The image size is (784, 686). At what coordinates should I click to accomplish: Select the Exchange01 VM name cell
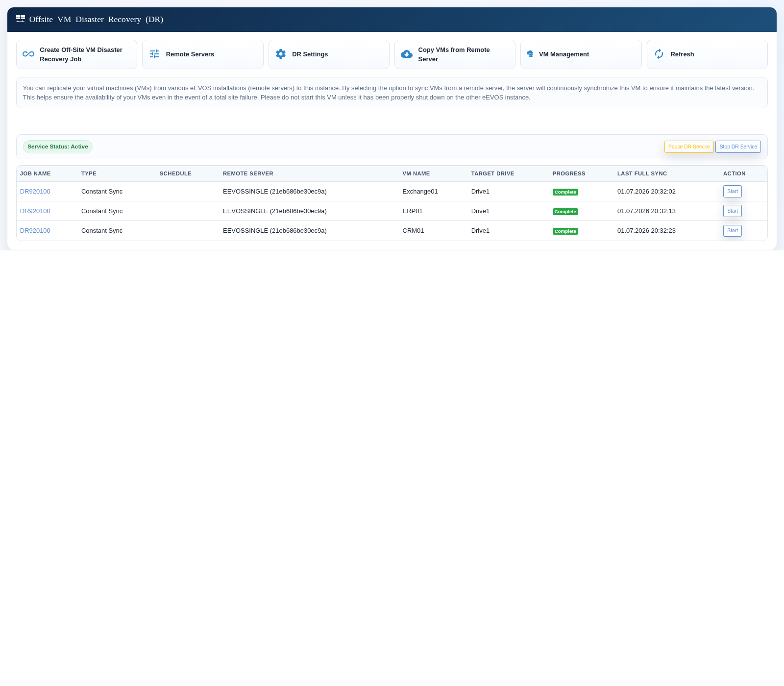coord(420,192)
